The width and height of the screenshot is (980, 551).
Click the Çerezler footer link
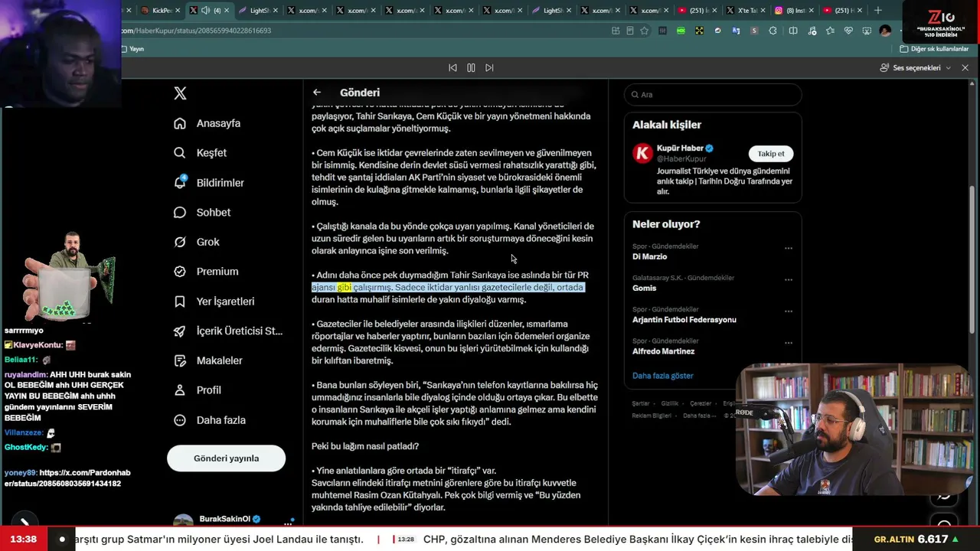click(x=701, y=403)
